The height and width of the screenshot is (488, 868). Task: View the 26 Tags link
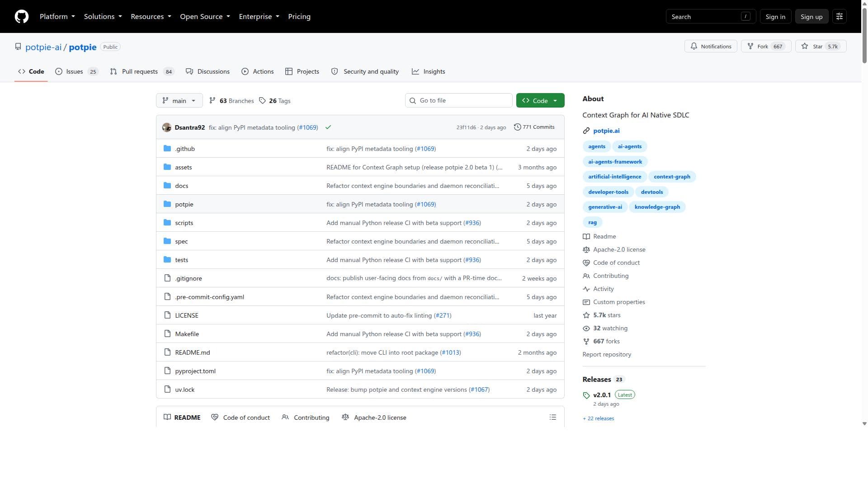coord(275,101)
